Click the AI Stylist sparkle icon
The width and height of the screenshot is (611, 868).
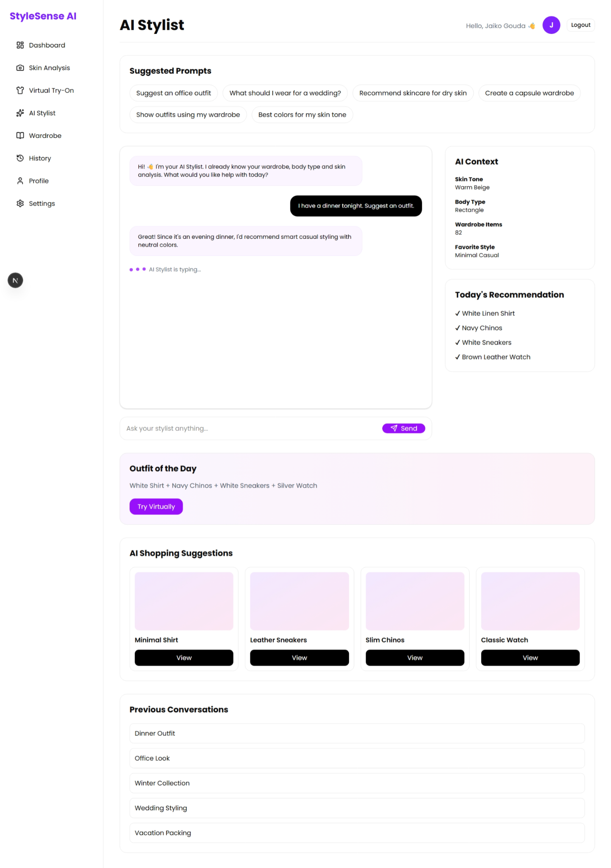[20, 113]
